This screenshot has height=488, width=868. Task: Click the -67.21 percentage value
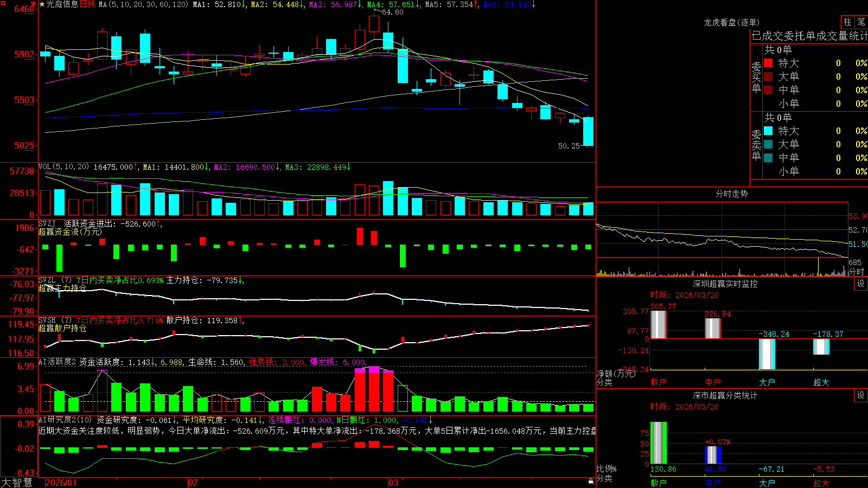click(771, 469)
